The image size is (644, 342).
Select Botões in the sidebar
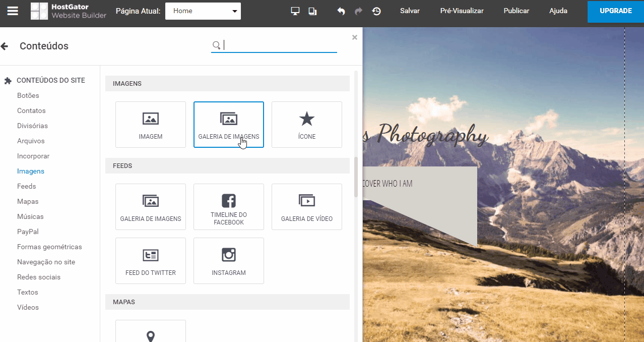[x=28, y=95]
